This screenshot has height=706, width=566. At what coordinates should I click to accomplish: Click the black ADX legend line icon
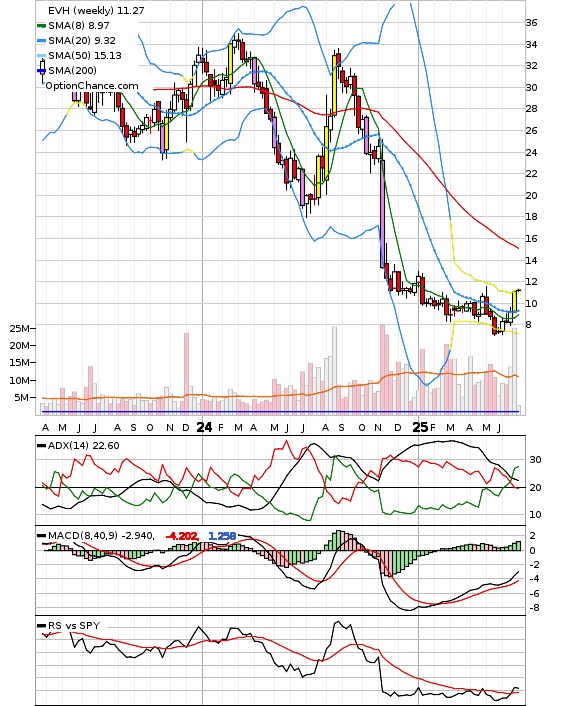tap(41, 446)
